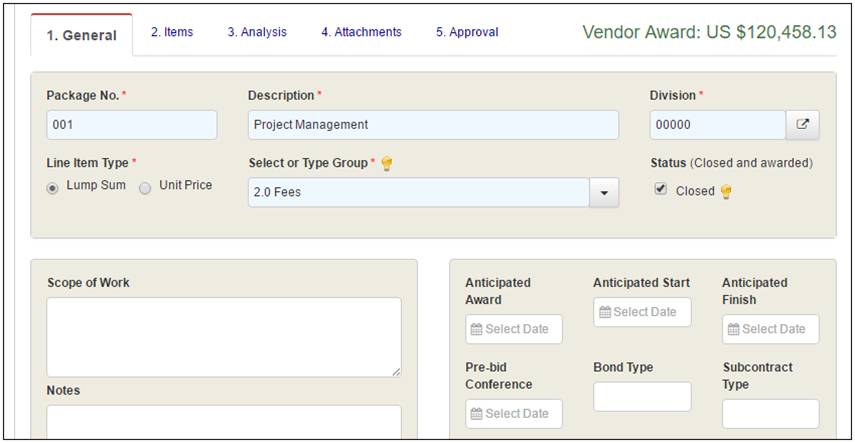This screenshot has width=855, height=443.
Task: Click calendar icon in Anticipated Start field
Action: coord(605,313)
